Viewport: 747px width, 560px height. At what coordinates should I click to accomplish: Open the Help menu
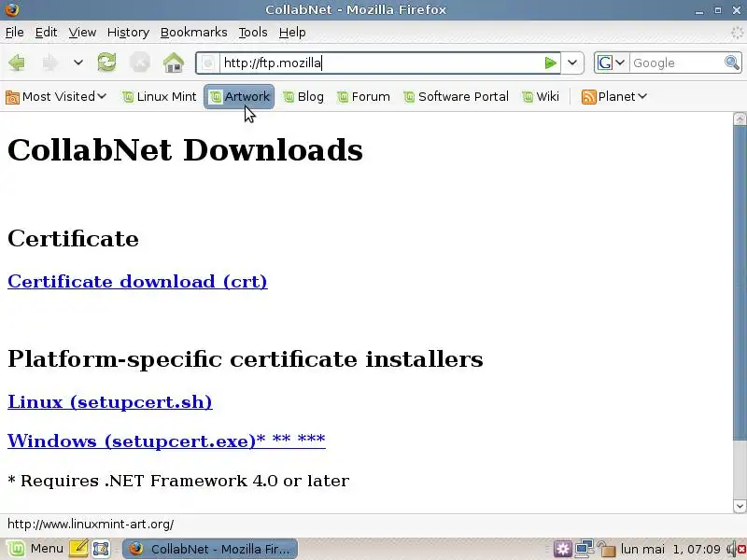pos(292,33)
